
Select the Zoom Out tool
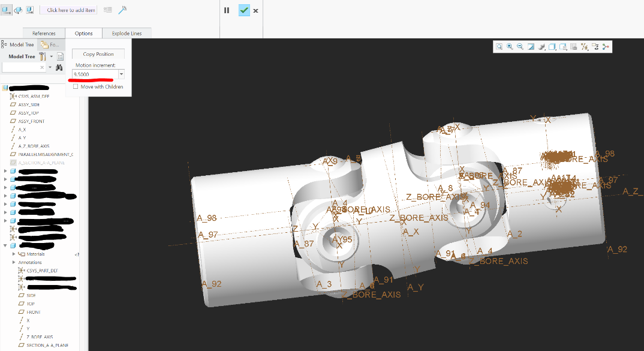[519, 46]
